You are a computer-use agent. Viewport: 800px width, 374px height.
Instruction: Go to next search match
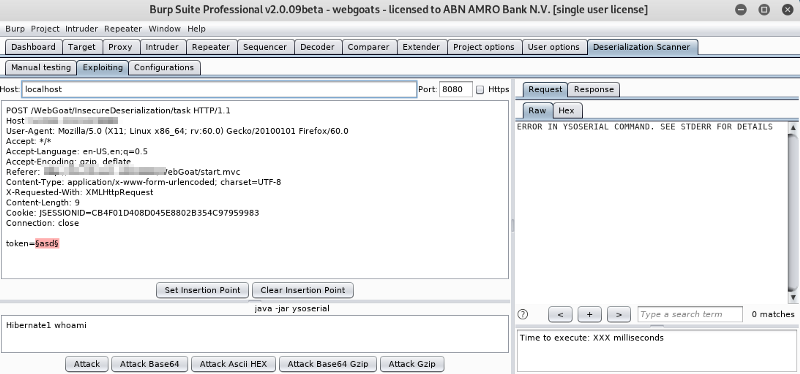point(619,314)
